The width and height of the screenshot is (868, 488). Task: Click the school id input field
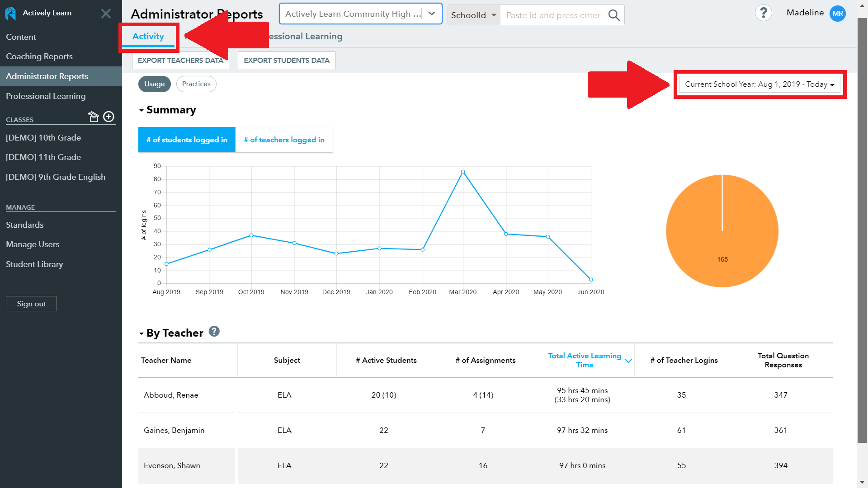552,15
